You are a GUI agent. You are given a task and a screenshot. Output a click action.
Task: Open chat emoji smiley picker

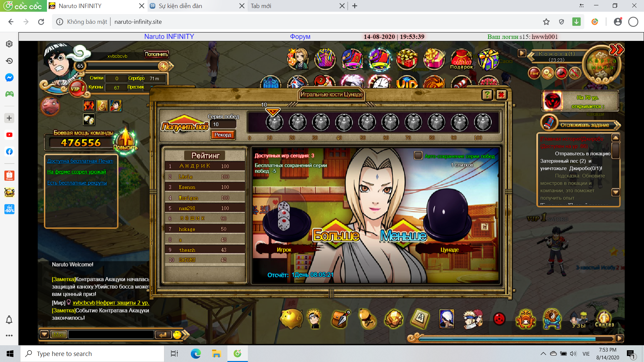point(177,334)
